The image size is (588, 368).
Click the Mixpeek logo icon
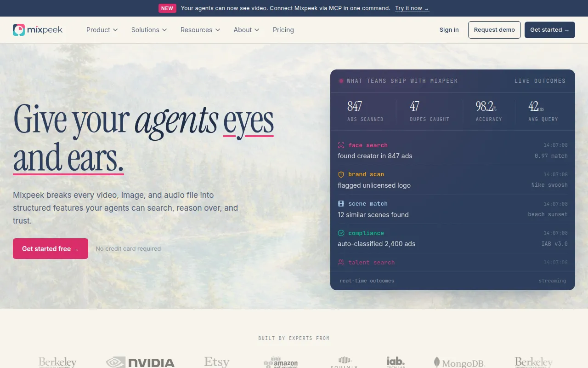point(19,30)
